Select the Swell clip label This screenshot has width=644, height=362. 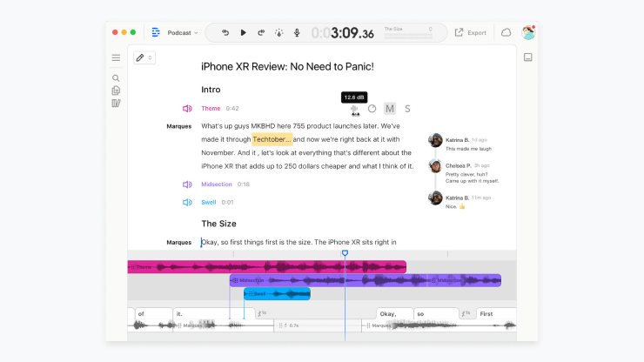[x=209, y=202]
